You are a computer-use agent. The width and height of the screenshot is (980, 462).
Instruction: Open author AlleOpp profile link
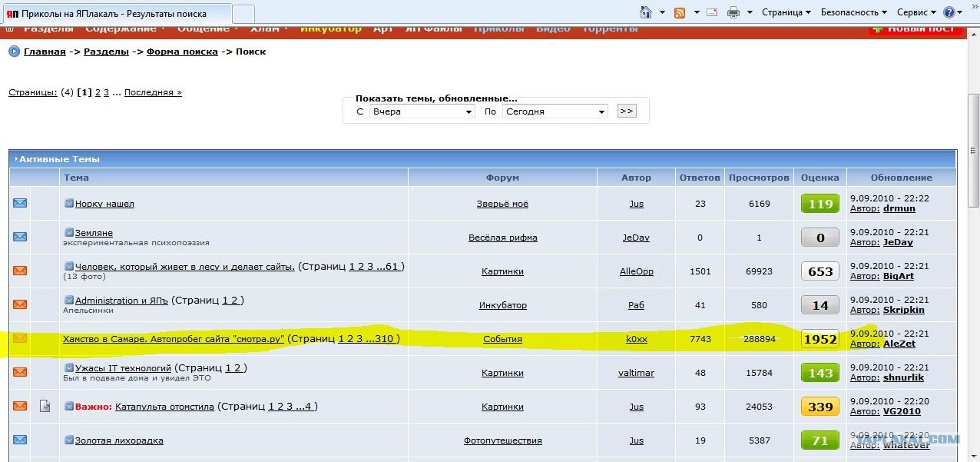click(636, 271)
